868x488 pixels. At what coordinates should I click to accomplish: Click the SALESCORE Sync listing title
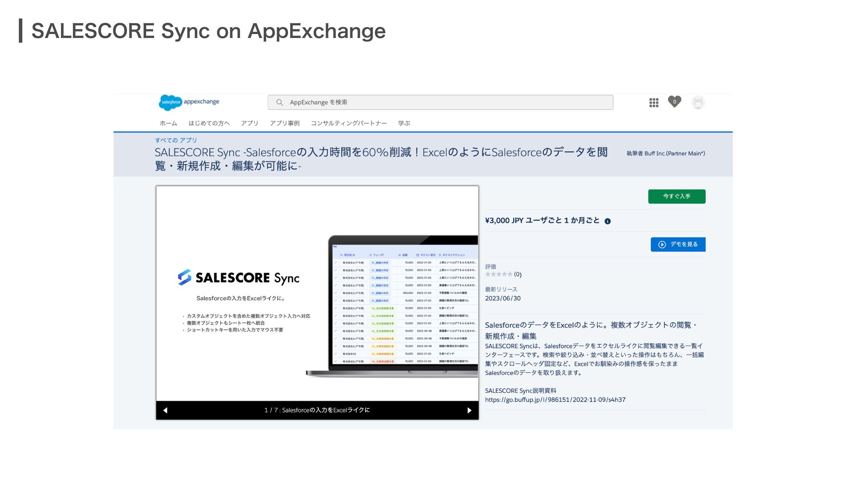[x=381, y=159]
